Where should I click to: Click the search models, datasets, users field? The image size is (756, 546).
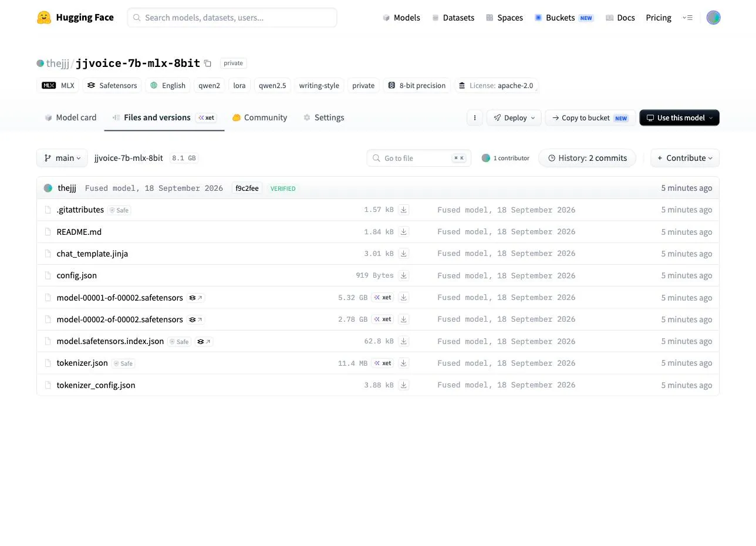coord(232,18)
